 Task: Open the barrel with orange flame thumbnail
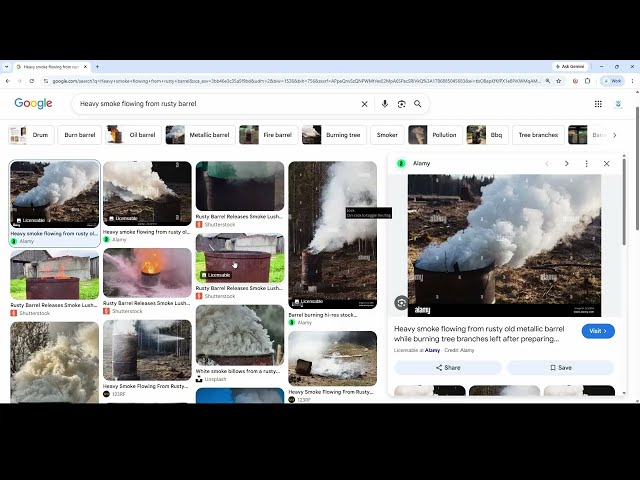[147, 273]
